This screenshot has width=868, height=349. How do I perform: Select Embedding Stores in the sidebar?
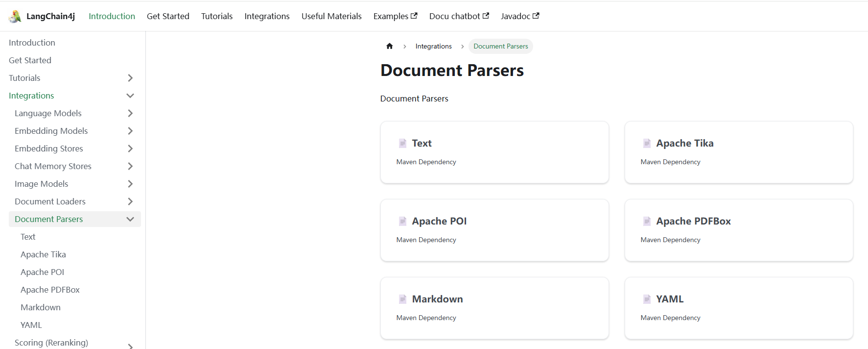[x=48, y=149]
